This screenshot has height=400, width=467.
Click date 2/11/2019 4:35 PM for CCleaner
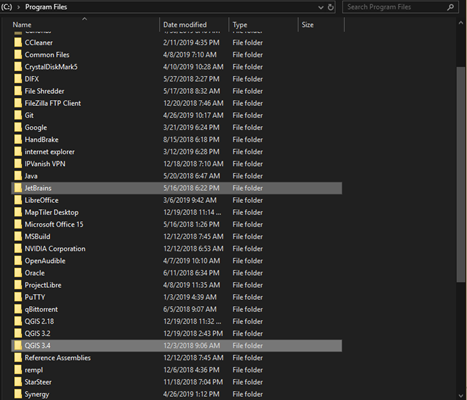191,42
